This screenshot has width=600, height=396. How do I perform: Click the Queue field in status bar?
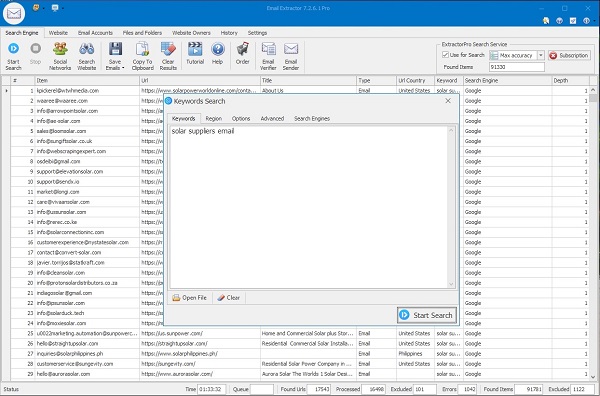(262, 389)
